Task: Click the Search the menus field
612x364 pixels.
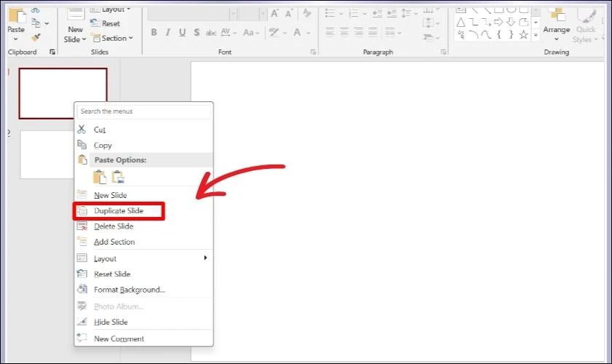Action: [144, 111]
